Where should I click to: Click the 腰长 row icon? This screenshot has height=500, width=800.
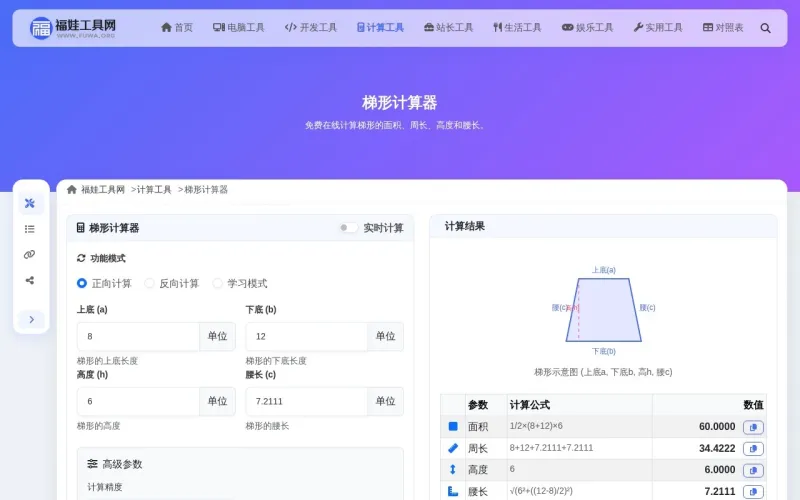point(453,491)
